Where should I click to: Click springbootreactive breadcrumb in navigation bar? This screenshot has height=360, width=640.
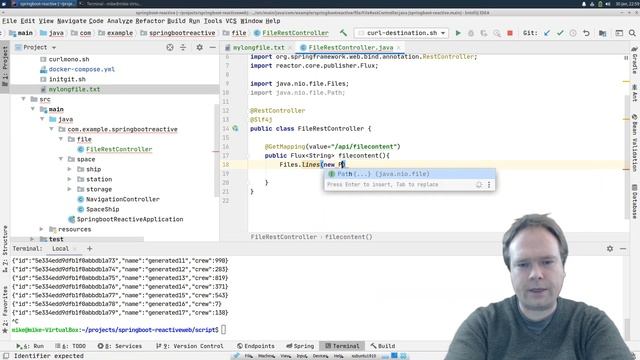tap(182, 33)
